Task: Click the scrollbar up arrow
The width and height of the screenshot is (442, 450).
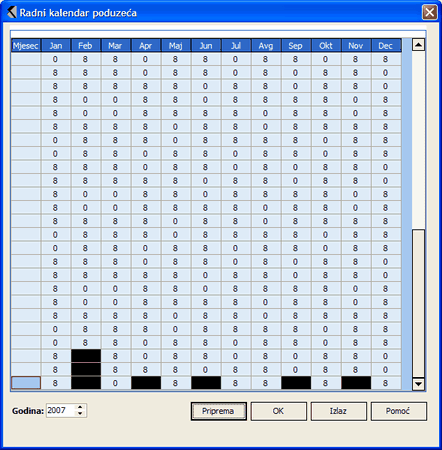Action: click(x=418, y=45)
